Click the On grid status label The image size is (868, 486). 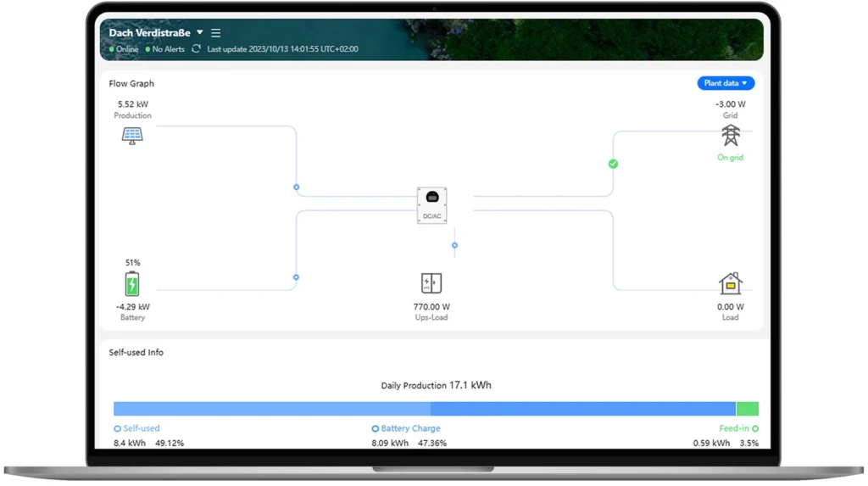point(730,158)
